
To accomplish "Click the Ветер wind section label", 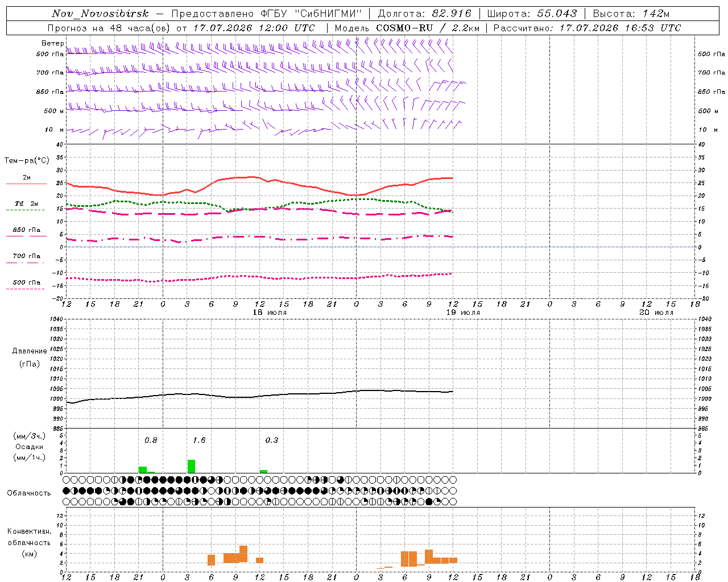I will tap(52, 43).
